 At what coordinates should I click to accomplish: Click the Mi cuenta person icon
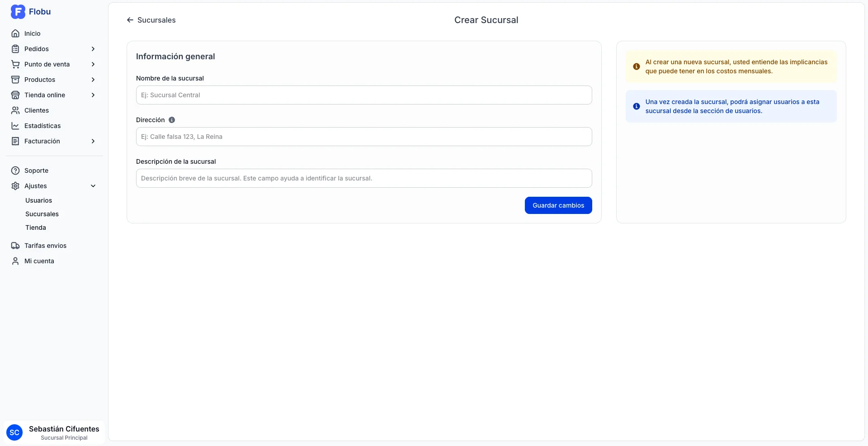coord(15,261)
